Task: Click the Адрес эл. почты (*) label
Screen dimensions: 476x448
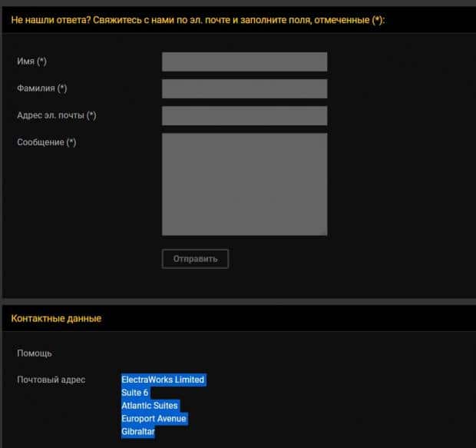Action: point(57,115)
